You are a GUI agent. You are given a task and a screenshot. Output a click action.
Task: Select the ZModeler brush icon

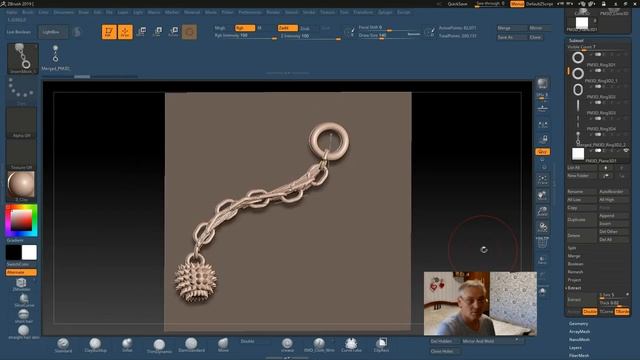click(21, 284)
